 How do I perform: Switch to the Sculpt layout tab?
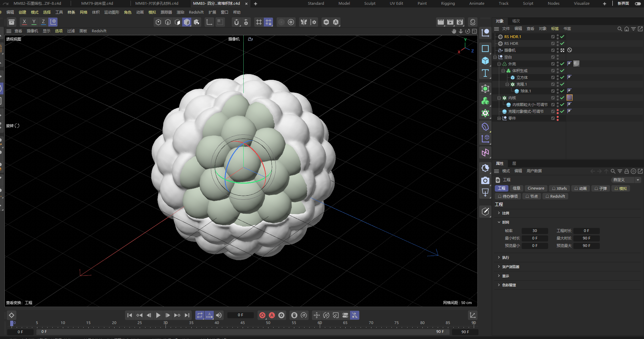(x=370, y=3)
